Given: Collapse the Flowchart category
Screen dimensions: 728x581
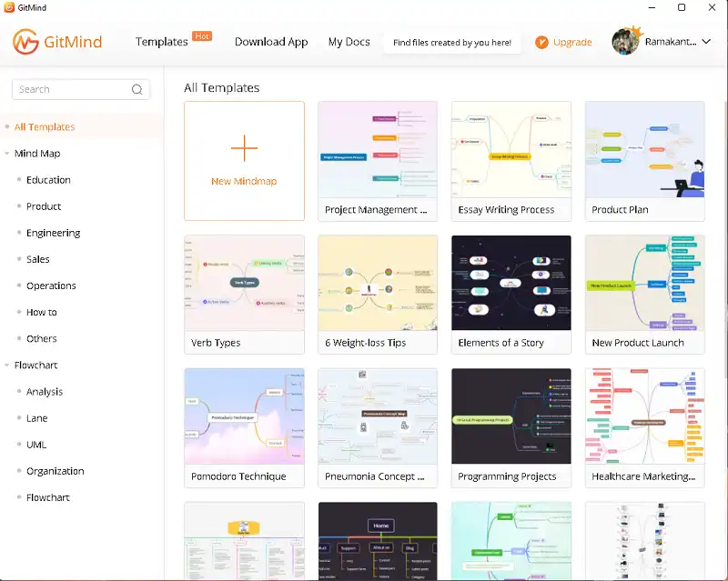Looking at the screenshot, I should coord(7,366).
